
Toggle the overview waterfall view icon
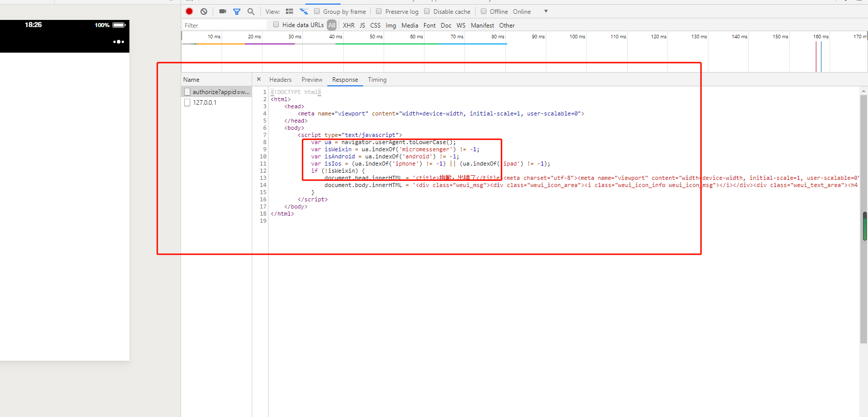304,11
